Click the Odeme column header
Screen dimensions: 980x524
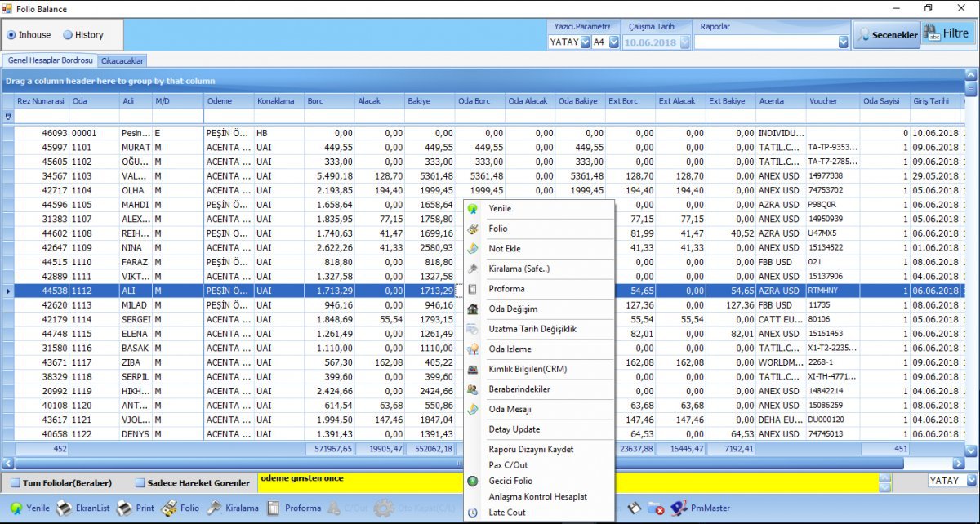(229, 101)
